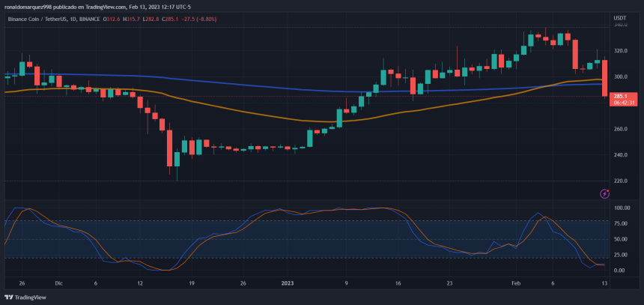Click the 9 date label on time axis
Screen dimensions: 644x305
click(x=346, y=283)
